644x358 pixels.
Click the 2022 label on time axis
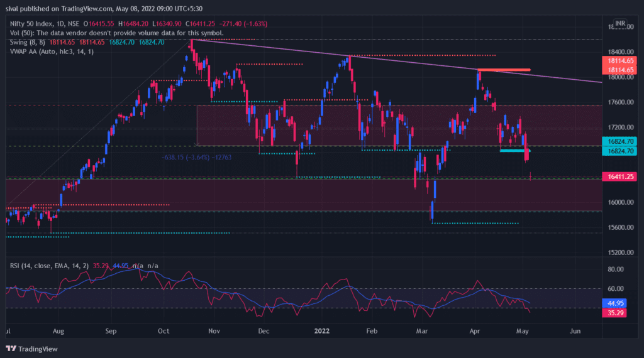pyautogui.click(x=322, y=331)
